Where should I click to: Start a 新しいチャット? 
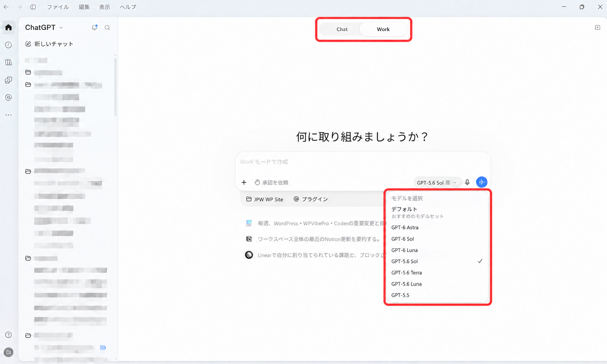(x=49, y=44)
